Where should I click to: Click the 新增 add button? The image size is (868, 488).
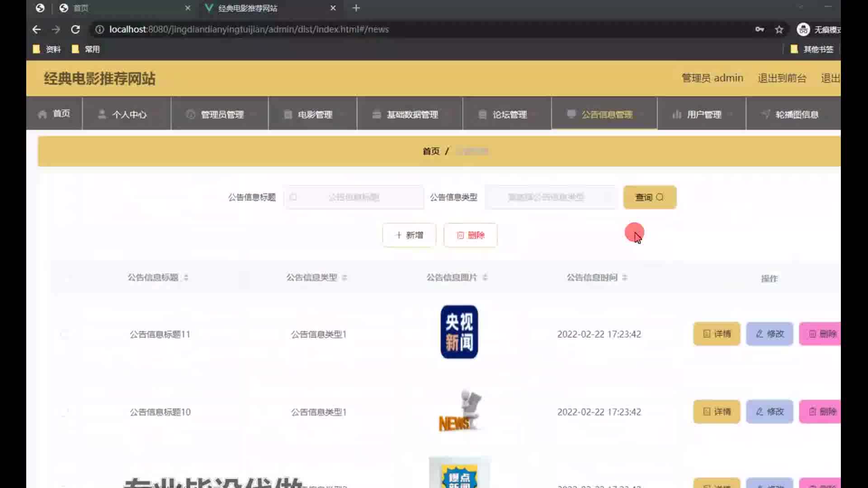pyautogui.click(x=409, y=235)
